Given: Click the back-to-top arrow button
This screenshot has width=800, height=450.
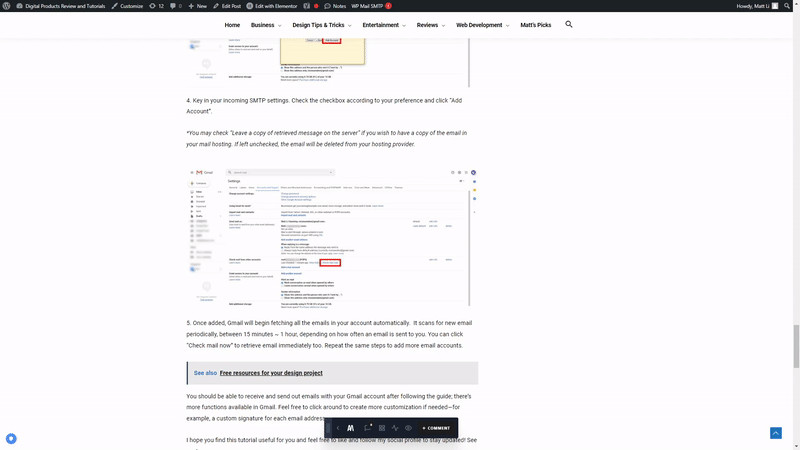Looking at the screenshot, I should [x=776, y=433].
